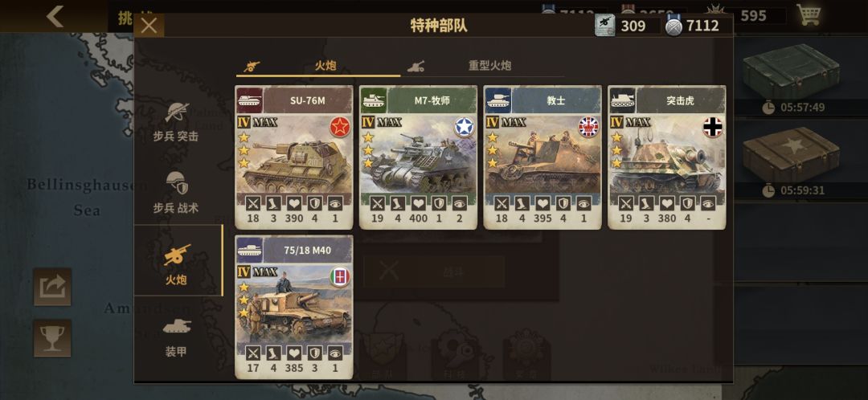868x400 pixels.
Task: Open the M7-牧师 unit card
Action: (x=418, y=157)
